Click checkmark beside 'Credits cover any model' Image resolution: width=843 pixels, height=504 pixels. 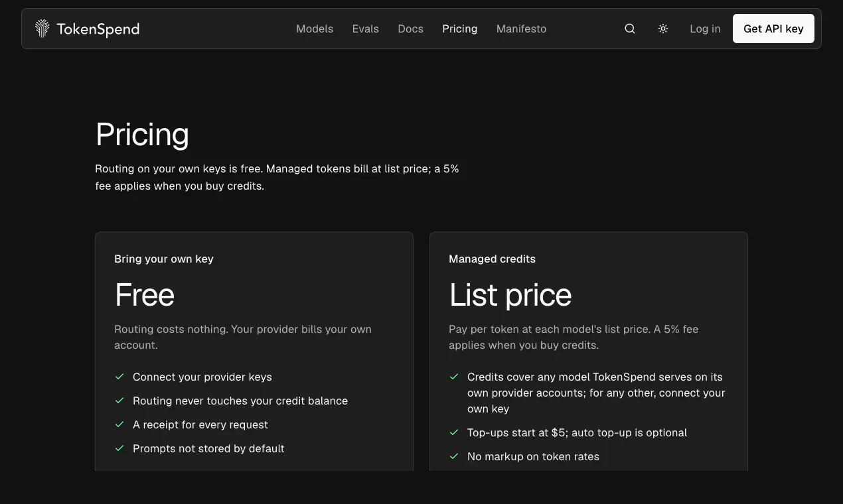pyautogui.click(x=454, y=377)
